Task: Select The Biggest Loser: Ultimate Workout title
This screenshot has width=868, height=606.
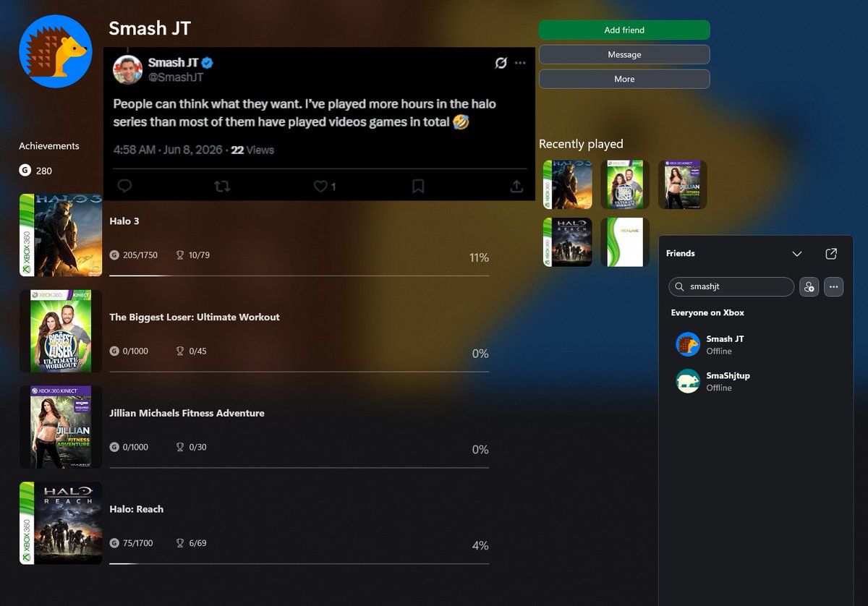Action: (x=195, y=317)
